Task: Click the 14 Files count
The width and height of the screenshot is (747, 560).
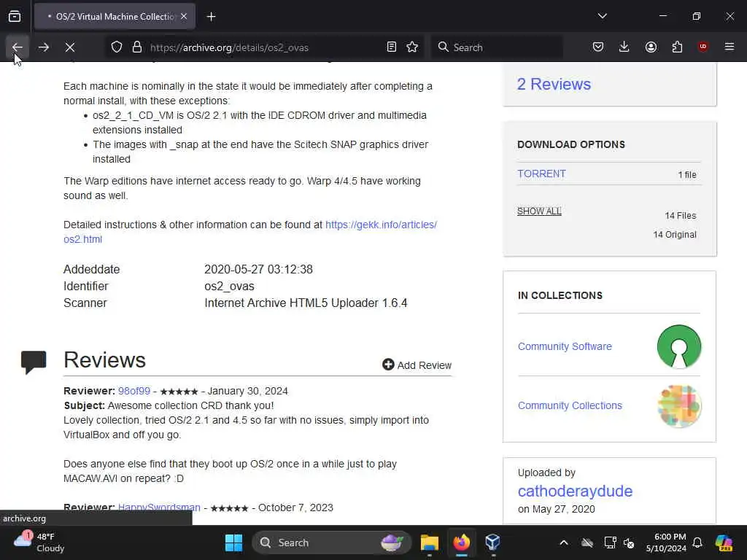Action: coord(681,216)
